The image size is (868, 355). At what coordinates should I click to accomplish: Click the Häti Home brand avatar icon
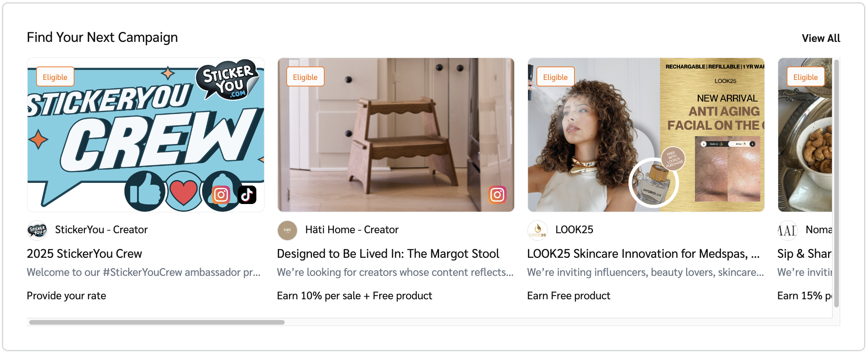point(287,230)
